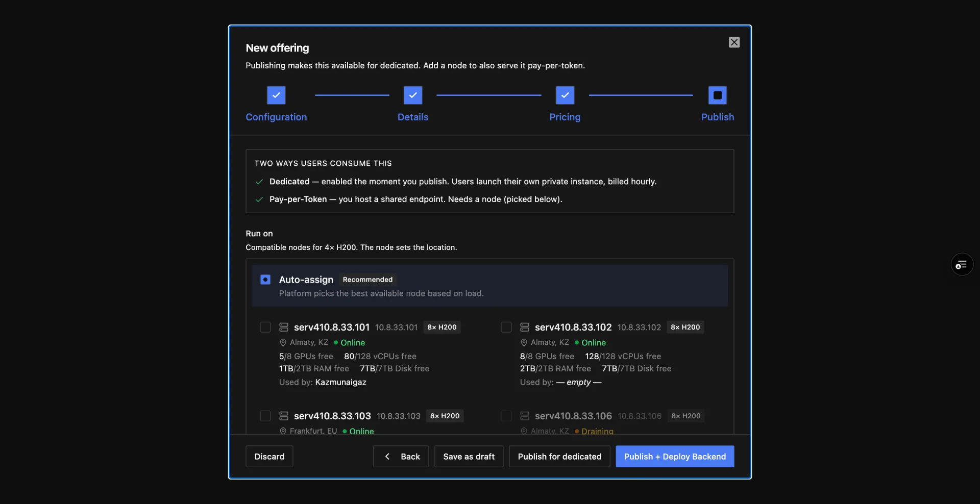Click the location pin icon for serv410.8.33.102
Screen dimensions: 980x504
tap(524, 342)
